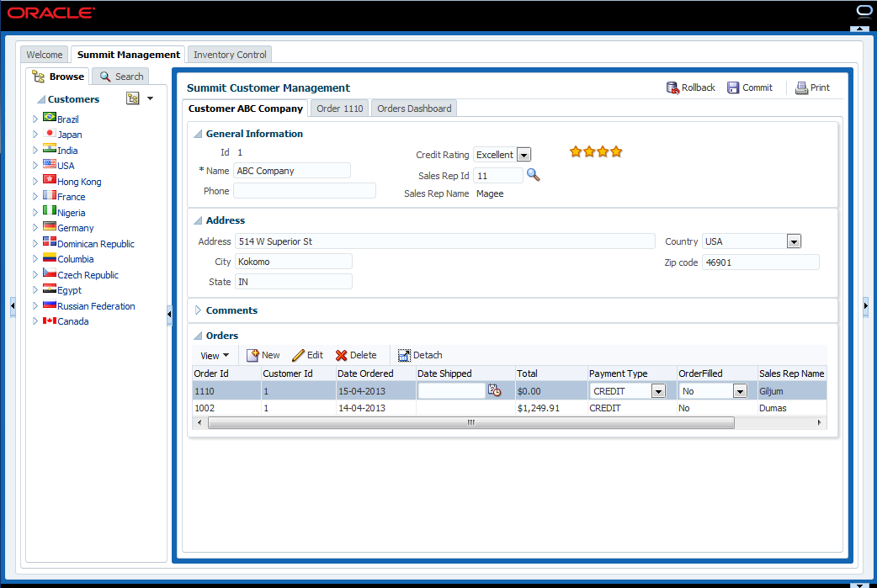The width and height of the screenshot is (877, 588).
Task: Click the India flag icon
Action: coord(50,148)
